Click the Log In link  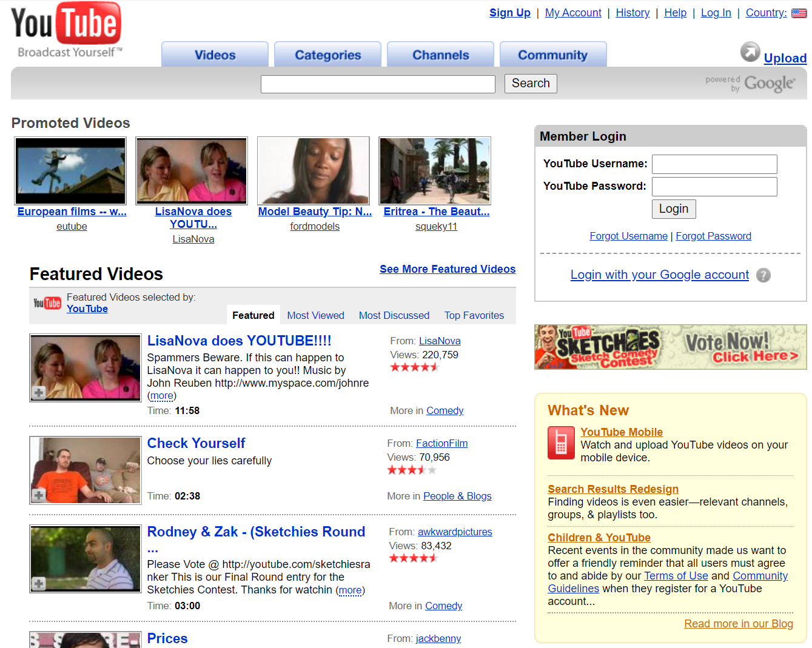click(716, 13)
